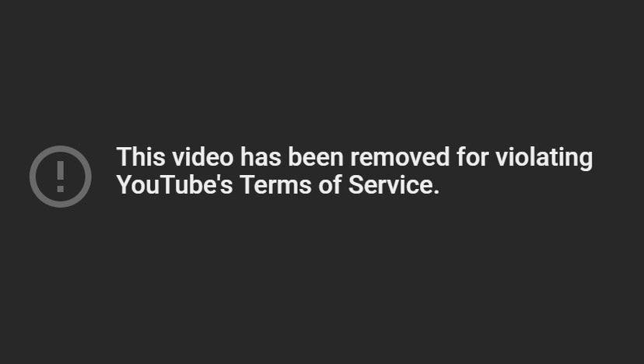
Task: Click the word "Terms" in the message
Action: pos(275,184)
